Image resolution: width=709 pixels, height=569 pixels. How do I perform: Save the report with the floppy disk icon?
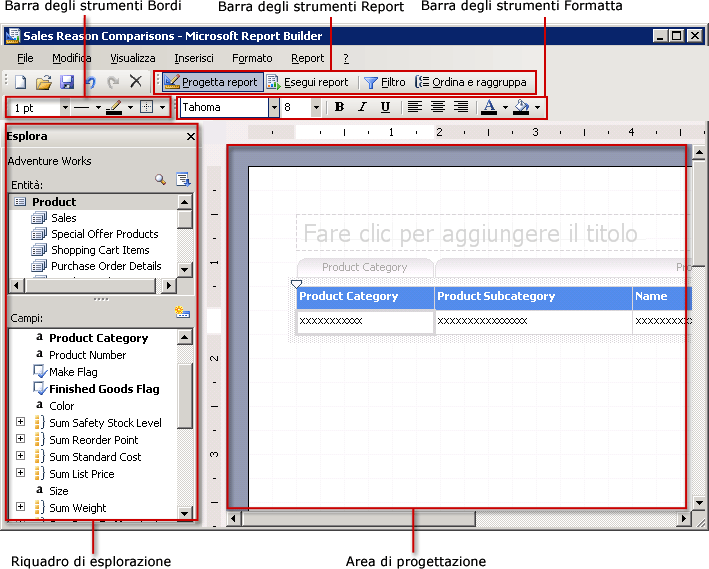(67, 82)
